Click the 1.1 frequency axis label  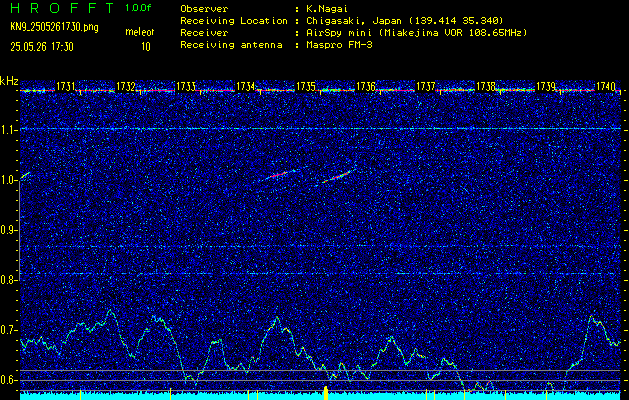(7, 130)
